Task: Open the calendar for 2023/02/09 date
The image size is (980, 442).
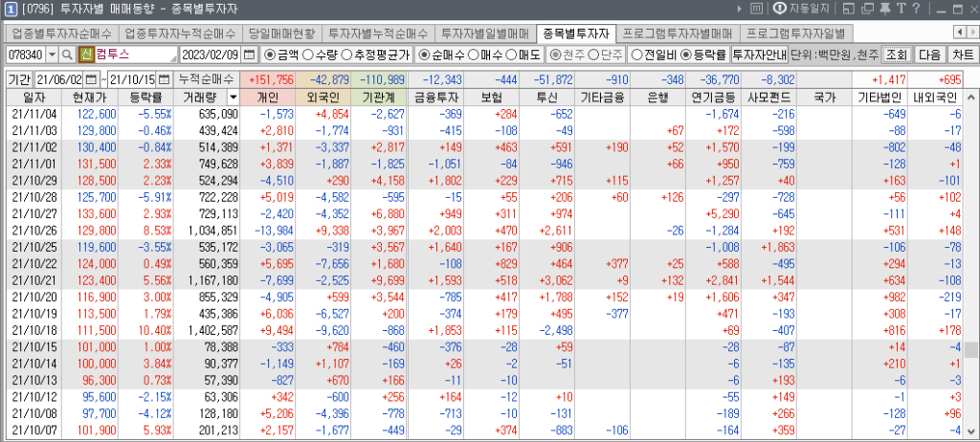Action: [250, 55]
